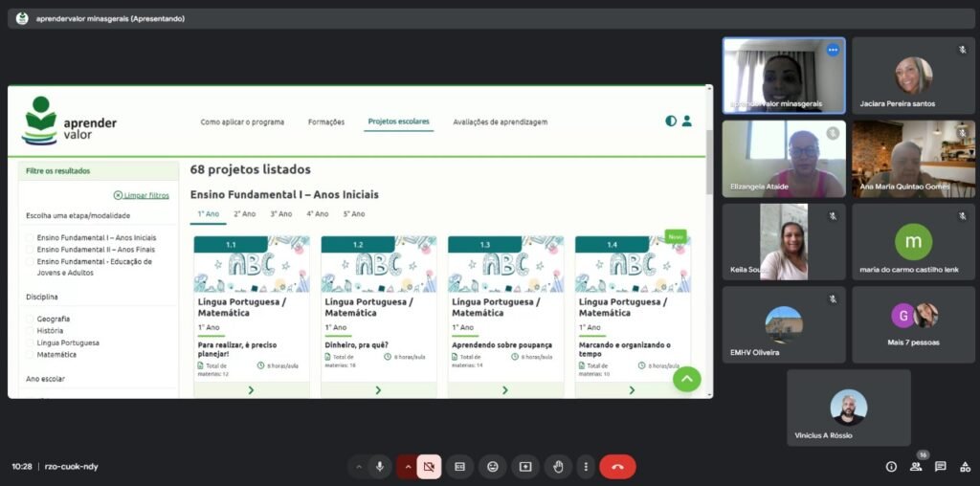Click the green scroll-to-top round button
Image resolution: width=980 pixels, height=486 pixels.
pos(686,379)
